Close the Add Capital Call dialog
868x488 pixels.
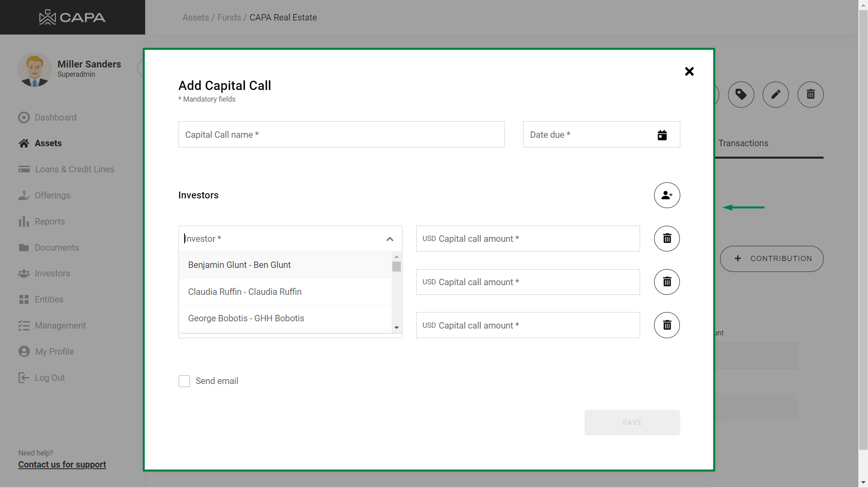pos(689,71)
